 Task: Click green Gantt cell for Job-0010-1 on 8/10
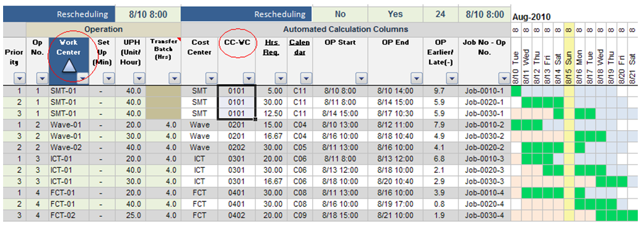point(516,91)
